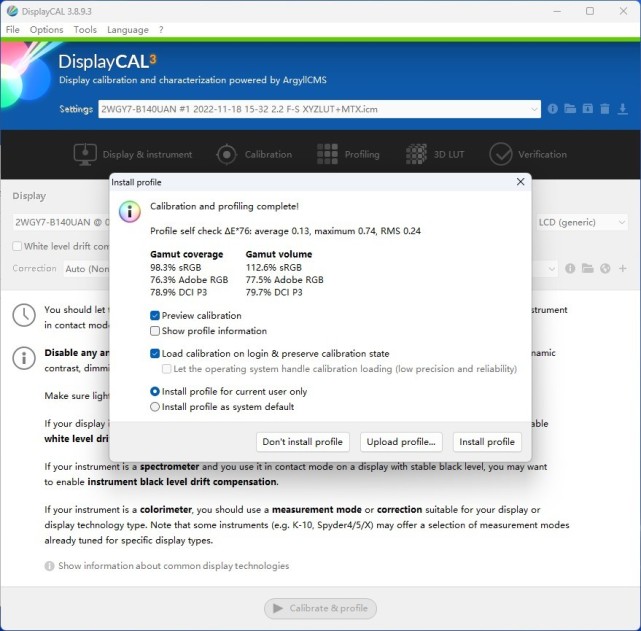Enable Show profile information checkbox
The image size is (641, 631).
point(155,331)
